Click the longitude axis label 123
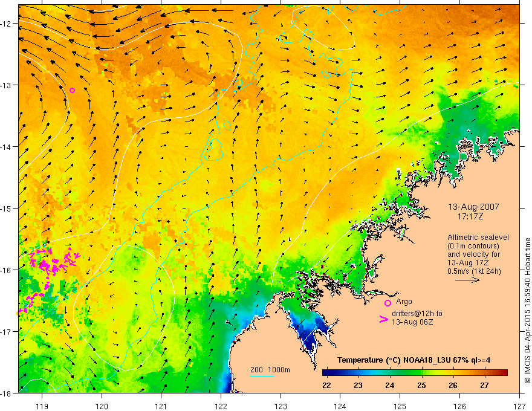532x411 pixels. pos(281,406)
